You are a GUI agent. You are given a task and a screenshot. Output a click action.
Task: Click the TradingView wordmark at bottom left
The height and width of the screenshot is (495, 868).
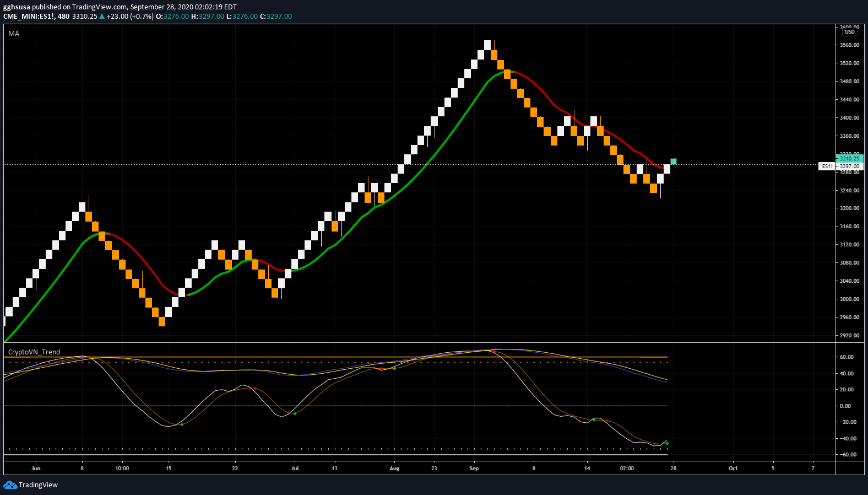point(38,485)
